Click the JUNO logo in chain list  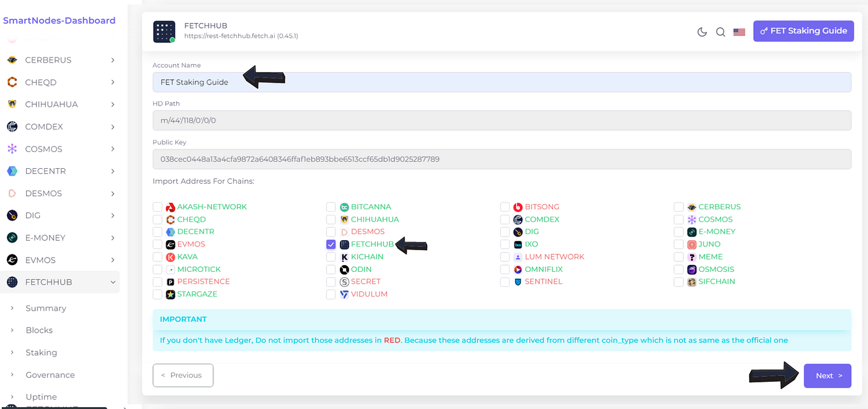click(692, 245)
